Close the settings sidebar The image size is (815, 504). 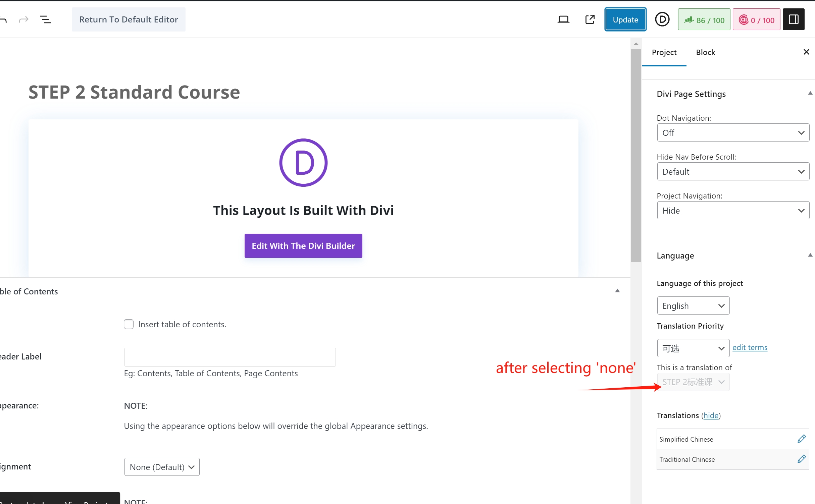point(806,52)
